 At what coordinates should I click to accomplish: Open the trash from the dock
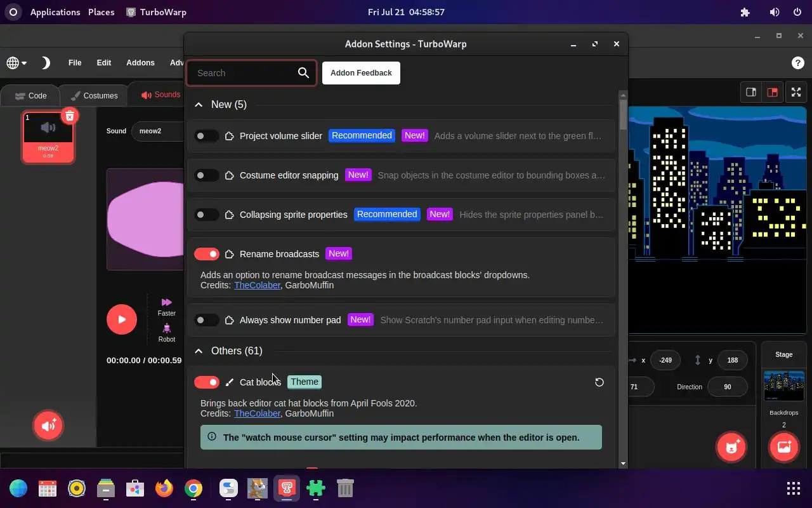click(x=344, y=488)
